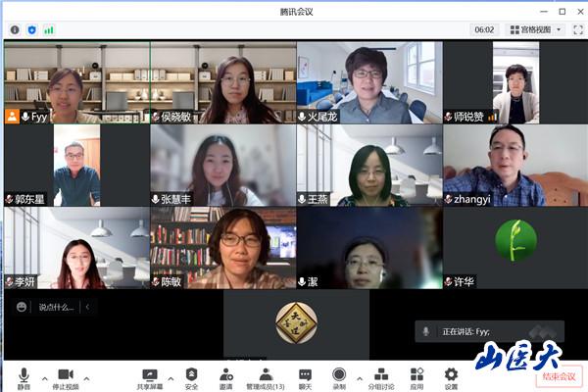
Task: Open the share screen tool
Action: tap(150, 376)
